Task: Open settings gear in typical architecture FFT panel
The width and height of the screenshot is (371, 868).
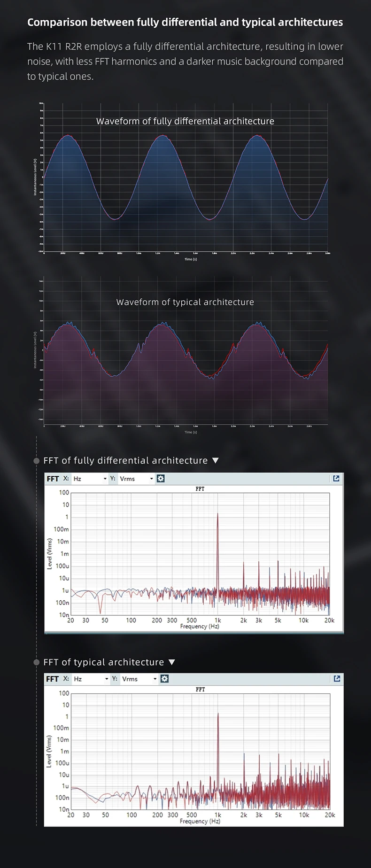Action: tap(164, 679)
